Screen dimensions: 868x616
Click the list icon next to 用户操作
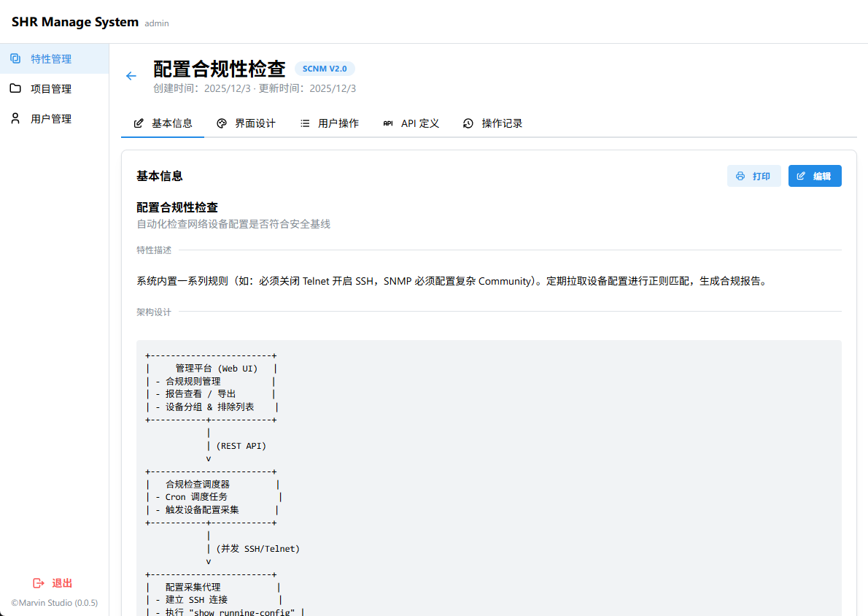[x=305, y=123]
